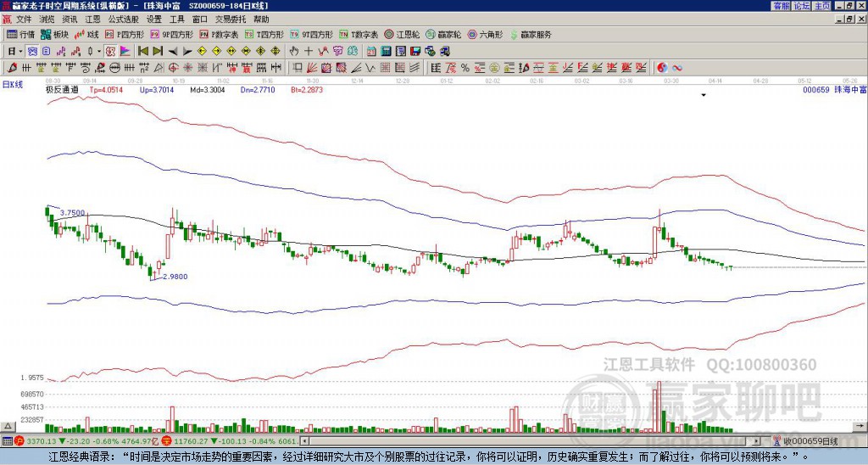Expand the 日 period dropdown
The width and height of the screenshot is (868, 465).
20,51
